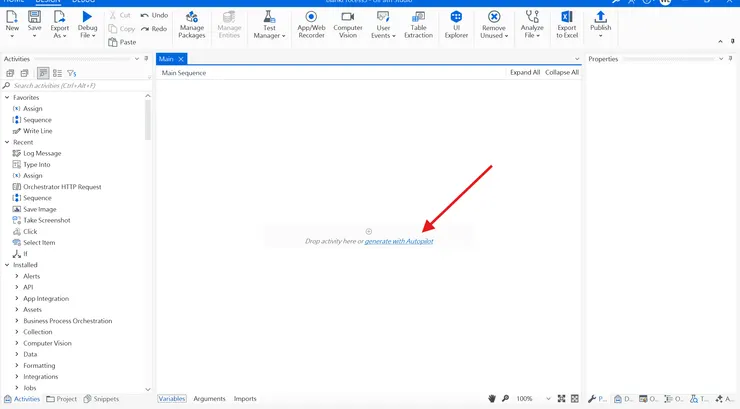740x409 pixels.
Task: Click generate with Autopilot link
Action: coord(399,241)
